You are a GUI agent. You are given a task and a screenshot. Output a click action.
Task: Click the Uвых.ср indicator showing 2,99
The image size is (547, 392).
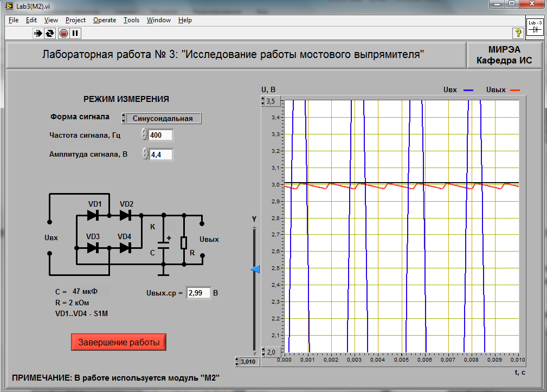click(198, 293)
